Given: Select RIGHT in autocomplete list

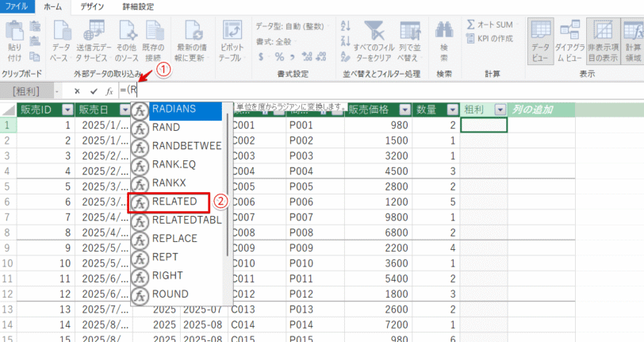Looking at the screenshot, I should coord(177,276).
